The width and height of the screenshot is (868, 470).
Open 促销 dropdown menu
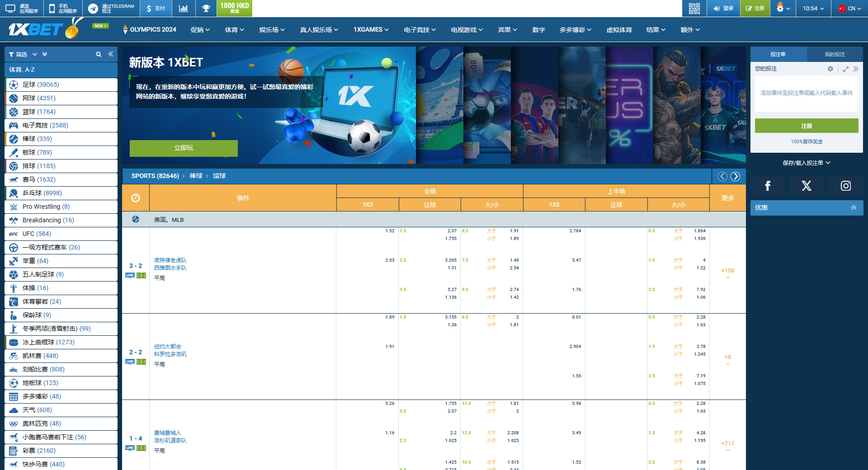(x=200, y=30)
